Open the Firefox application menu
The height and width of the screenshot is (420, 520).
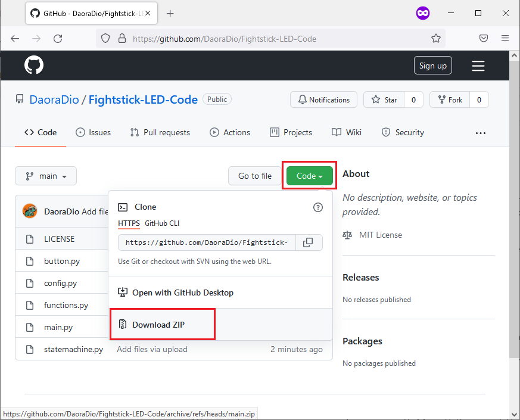505,38
